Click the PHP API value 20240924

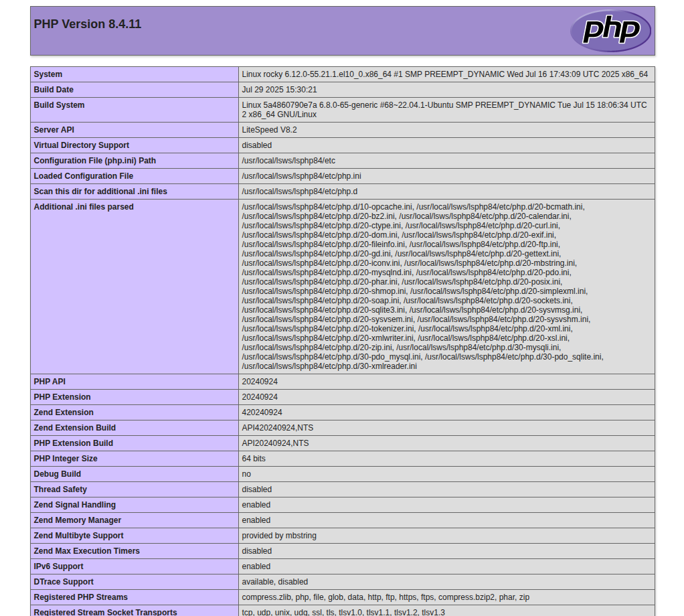[260, 382]
